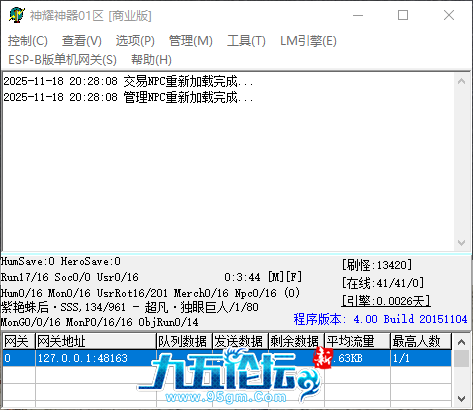Click the Run17/16 Soc0/0 Usr0/16 status line
The height and width of the screenshot is (410, 473).
70,277
